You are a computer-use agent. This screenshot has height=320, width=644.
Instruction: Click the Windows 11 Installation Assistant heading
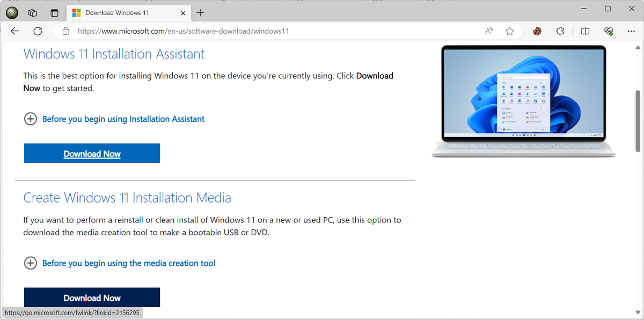[x=114, y=54]
